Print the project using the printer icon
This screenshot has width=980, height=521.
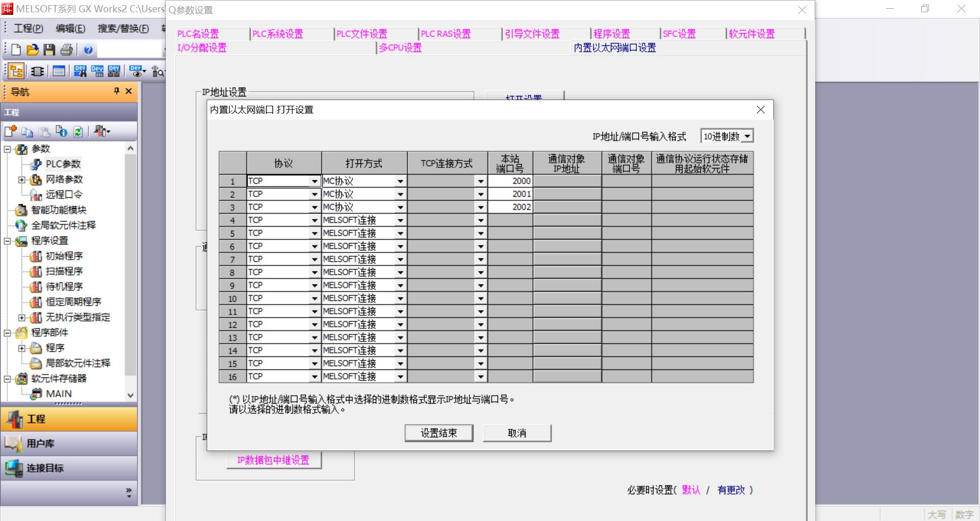tap(66, 50)
